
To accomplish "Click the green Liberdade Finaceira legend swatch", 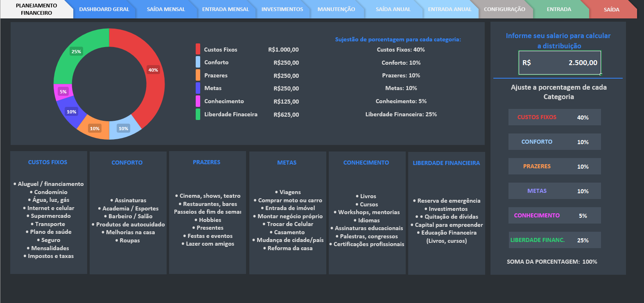I will click(x=198, y=114).
